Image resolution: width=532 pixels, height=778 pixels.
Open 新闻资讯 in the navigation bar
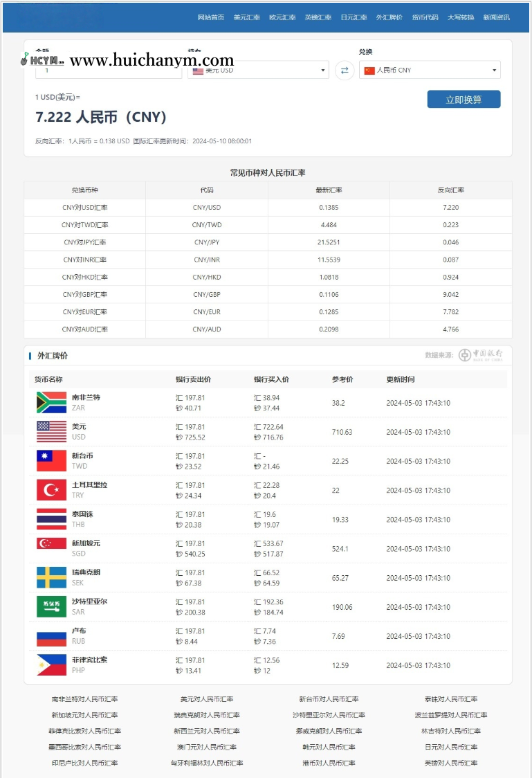pyautogui.click(x=496, y=17)
